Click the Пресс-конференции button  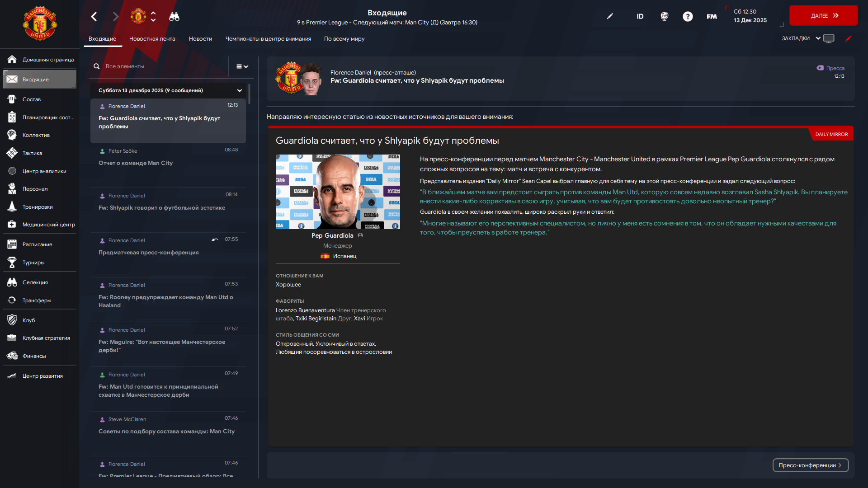pyautogui.click(x=810, y=465)
